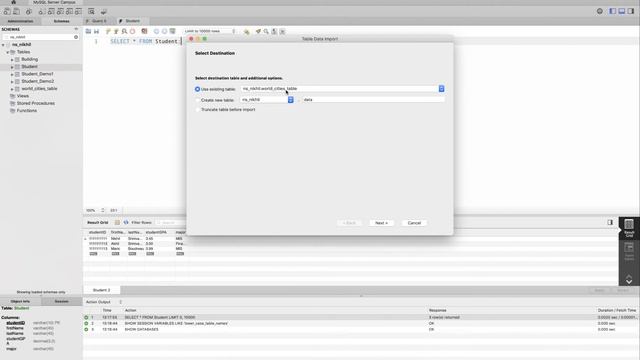Close the Table Data Import dialog with red button
The height and width of the screenshot is (360, 640).
point(191,39)
